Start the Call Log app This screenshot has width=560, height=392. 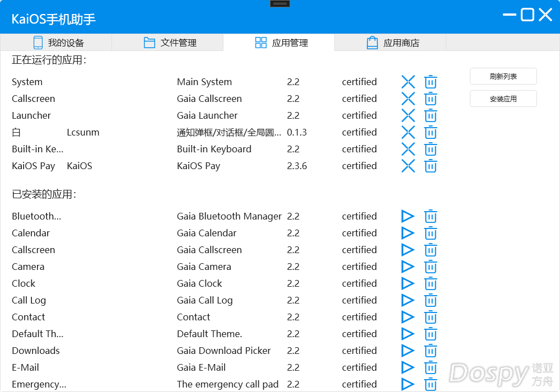(x=408, y=300)
